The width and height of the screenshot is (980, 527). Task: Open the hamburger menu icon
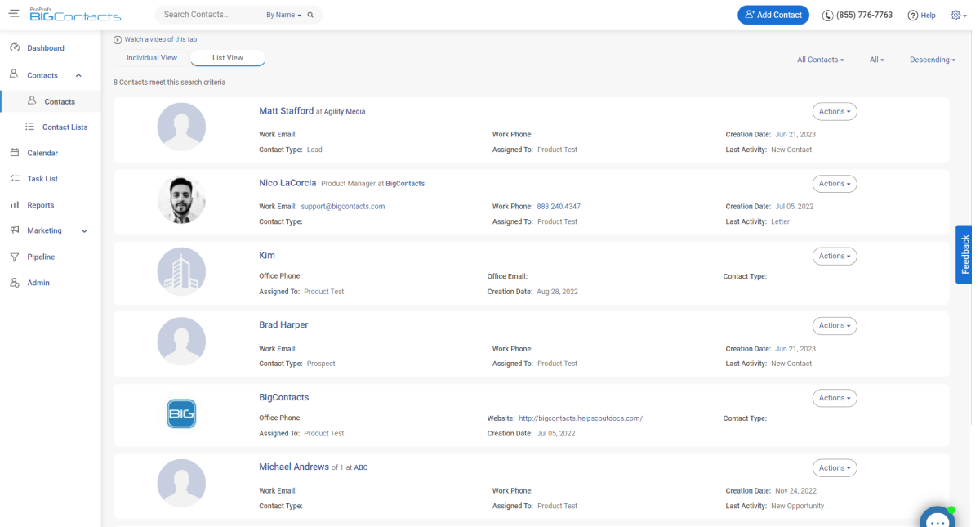(x=14, y=14)
